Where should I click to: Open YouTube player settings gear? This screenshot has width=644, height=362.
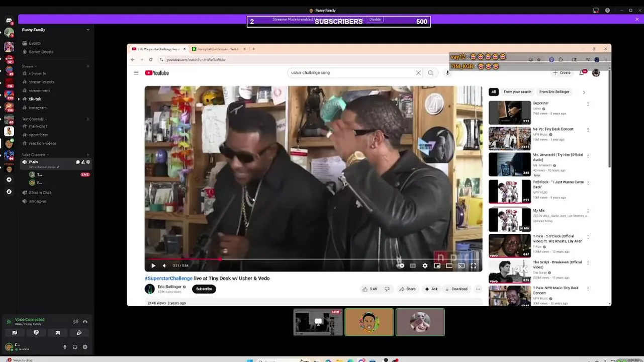click(425, 266)
